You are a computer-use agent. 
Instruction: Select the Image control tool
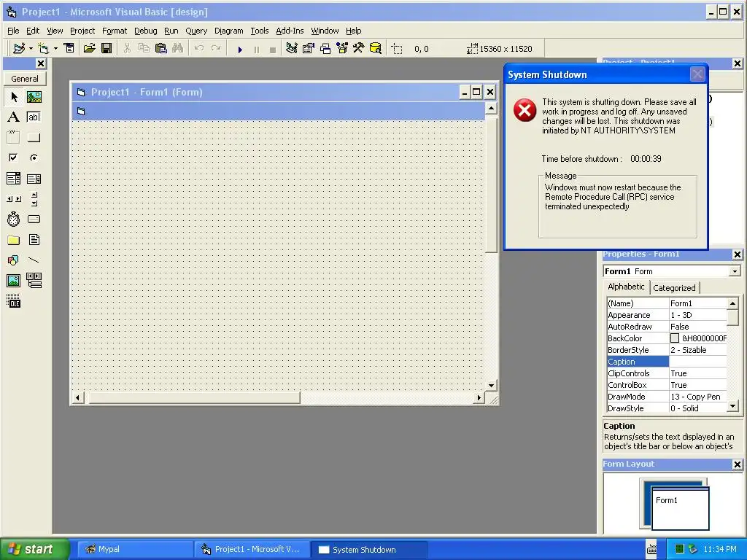click(x=13, y=281)
